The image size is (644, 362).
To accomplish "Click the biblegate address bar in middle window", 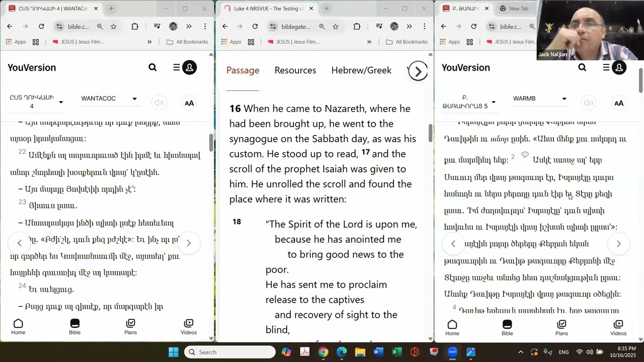I will [x=296, y=27].
